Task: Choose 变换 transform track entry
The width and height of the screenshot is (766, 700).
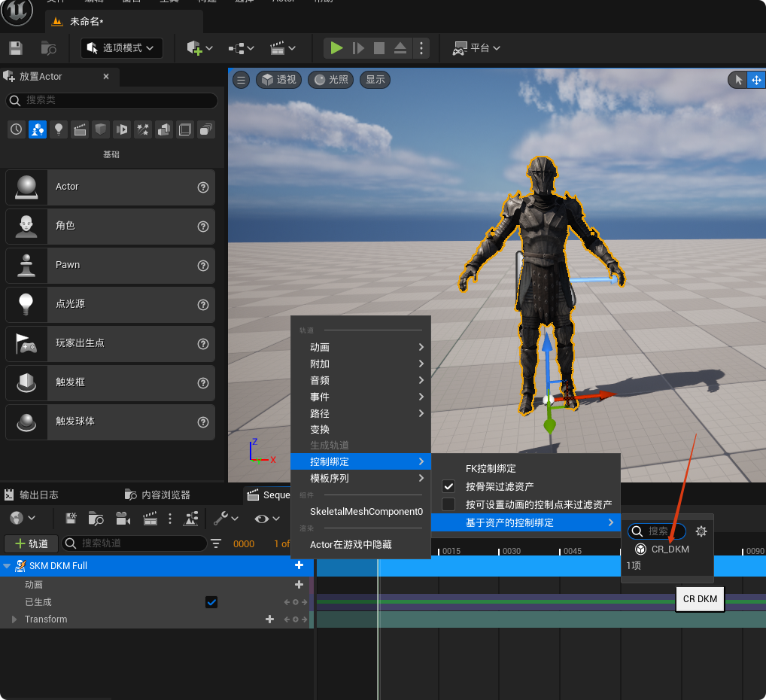Action: pyautogui.click(x=360, y=429)
